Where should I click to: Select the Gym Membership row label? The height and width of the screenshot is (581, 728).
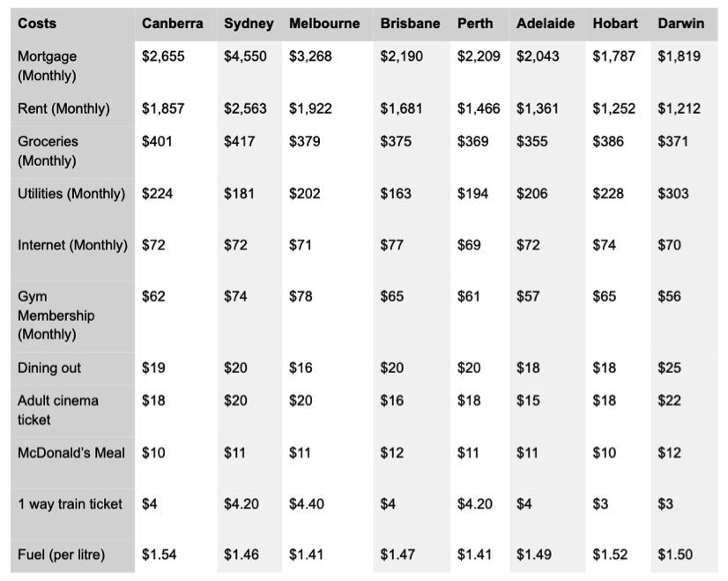point(56,315)
